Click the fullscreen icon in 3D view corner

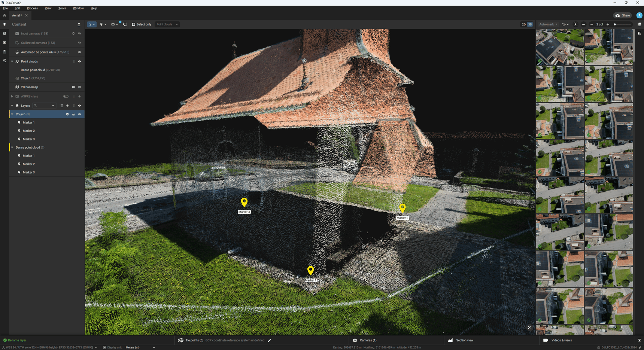tap(530, 328)
